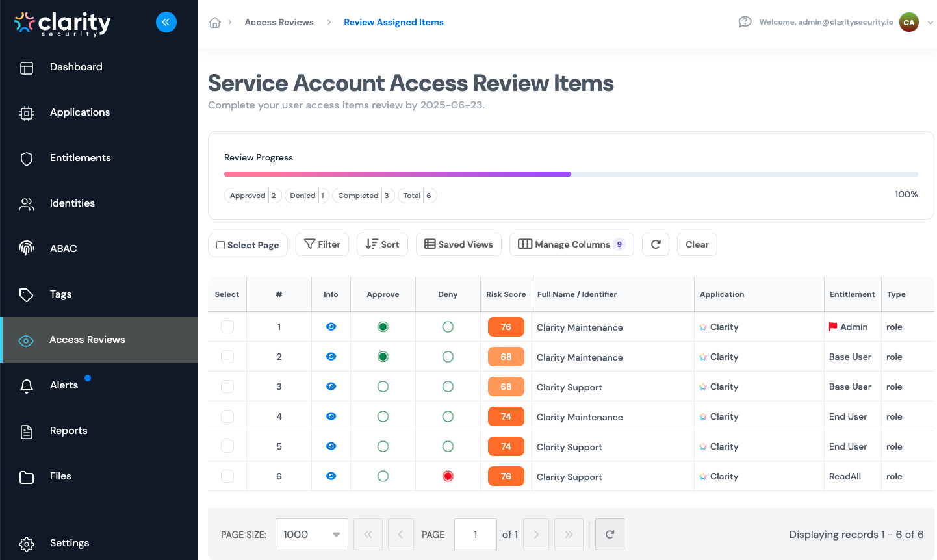The width and height of the screenshot is (937, 560).
Task: Open the Page Size 1000 dropdown
Action: (312, 534)
